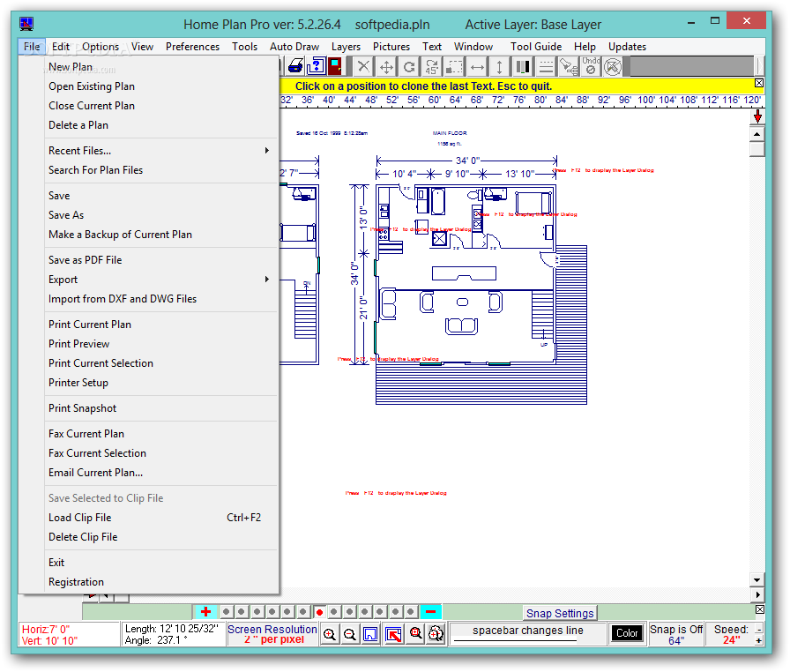Screen dimensions: 790x672
Task: Click the vertical scrollbar up arrow
Action: [x=756, y=135]
